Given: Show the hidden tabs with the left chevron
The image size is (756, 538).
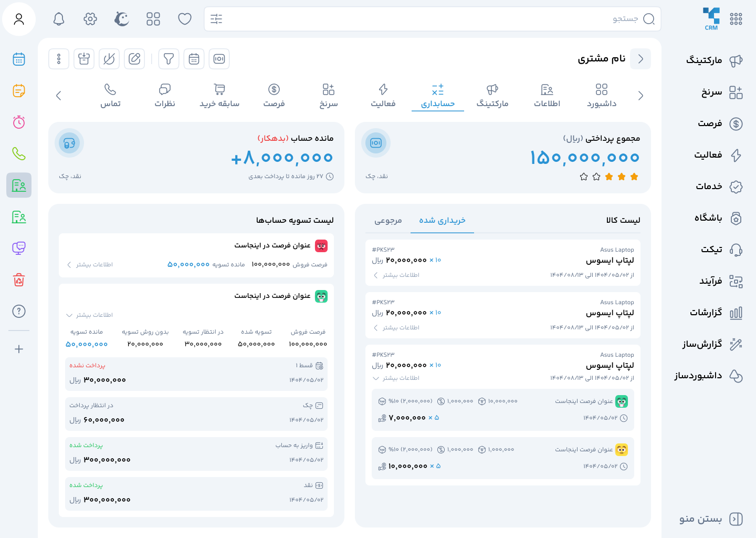Looking at the screenshot, I should 59,96.
